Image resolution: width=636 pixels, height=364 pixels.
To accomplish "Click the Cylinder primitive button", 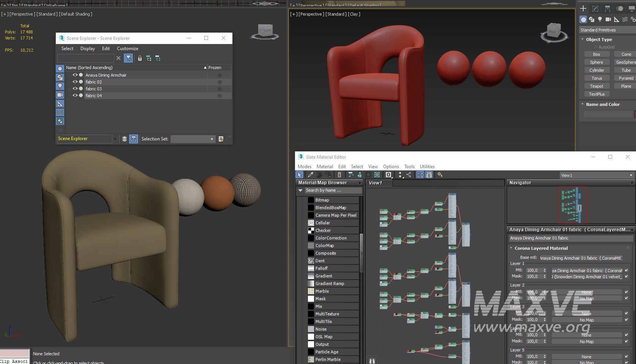I will click(597, 70).
